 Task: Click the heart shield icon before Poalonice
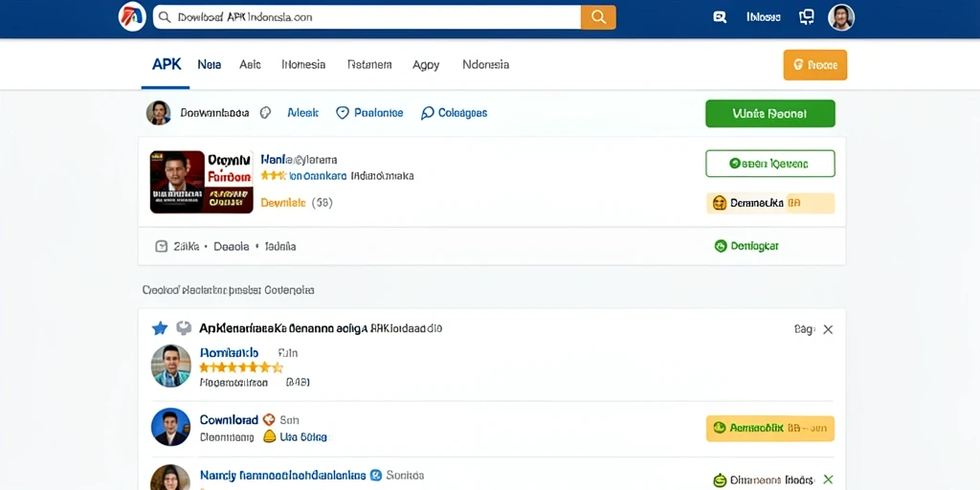(342, 113)
